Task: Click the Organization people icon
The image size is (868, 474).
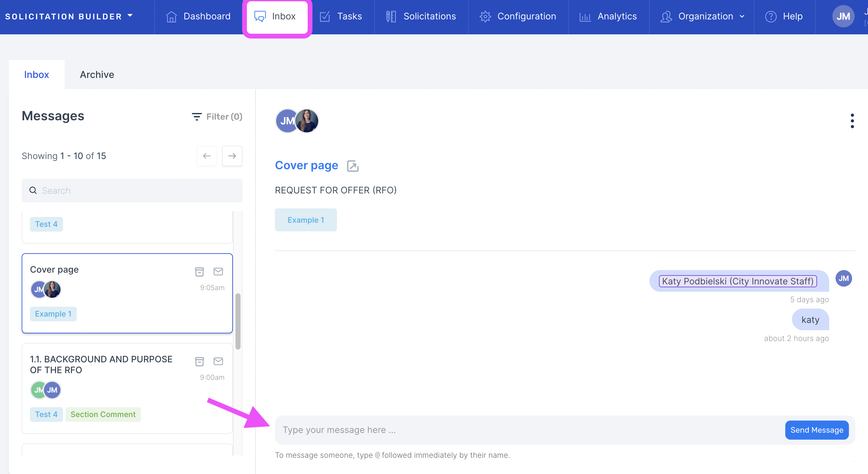Action: pos(666,16)
